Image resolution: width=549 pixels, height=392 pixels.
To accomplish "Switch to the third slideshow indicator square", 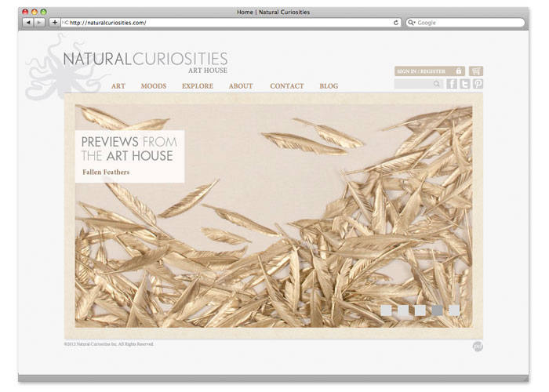I will pos(420,310).
